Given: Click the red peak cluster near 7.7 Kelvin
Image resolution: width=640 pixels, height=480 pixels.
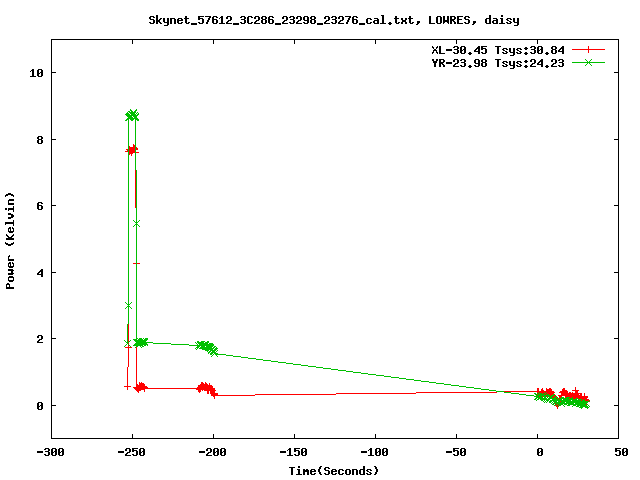Looking at the screenshot, I should (x=132, y=151).
